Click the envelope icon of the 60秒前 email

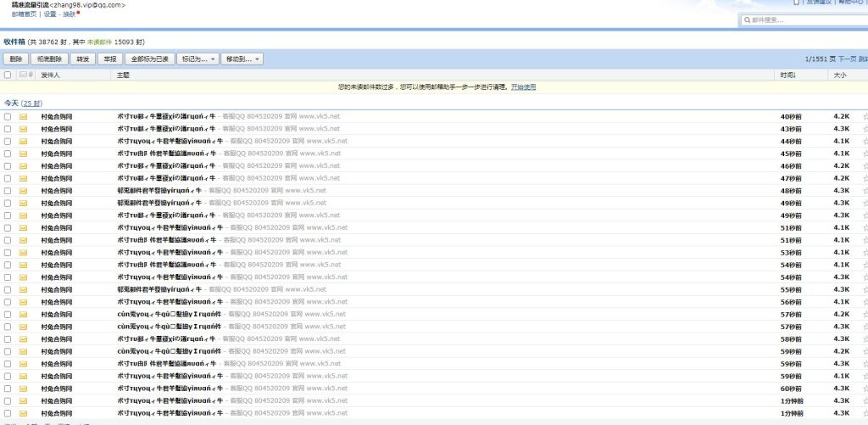click(x=24, y=388)
